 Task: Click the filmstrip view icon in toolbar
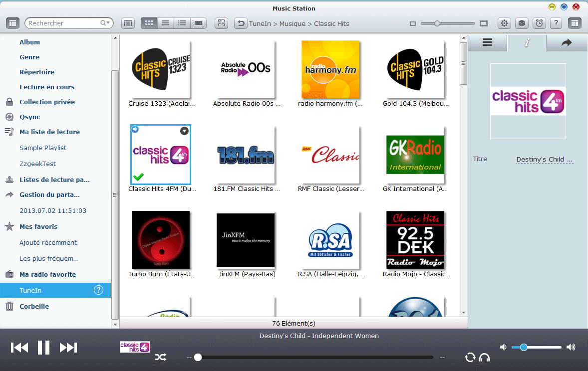[x=128, y=23]
